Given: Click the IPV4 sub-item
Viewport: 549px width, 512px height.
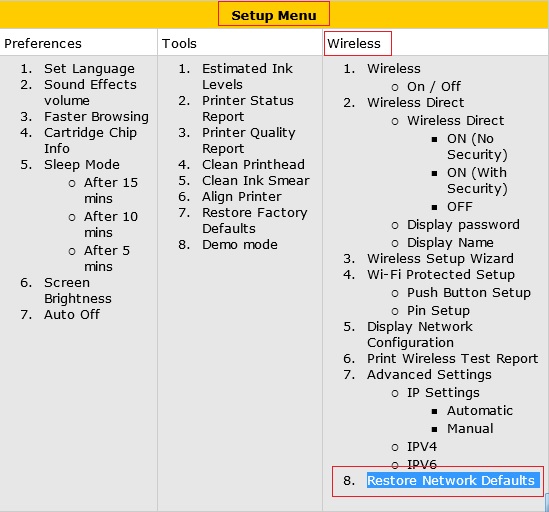Looking at the screenshot, I should pos(422,447).
